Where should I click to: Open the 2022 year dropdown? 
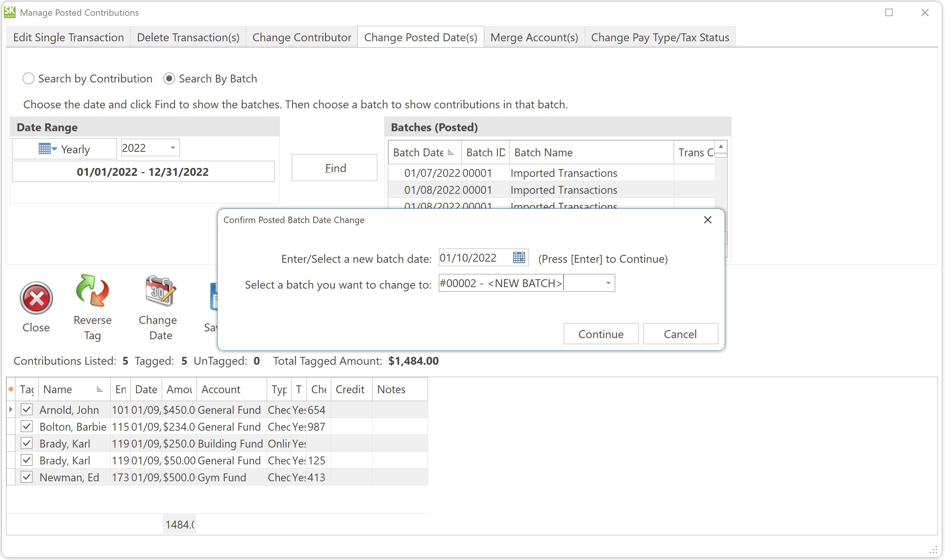click(173, 147)
